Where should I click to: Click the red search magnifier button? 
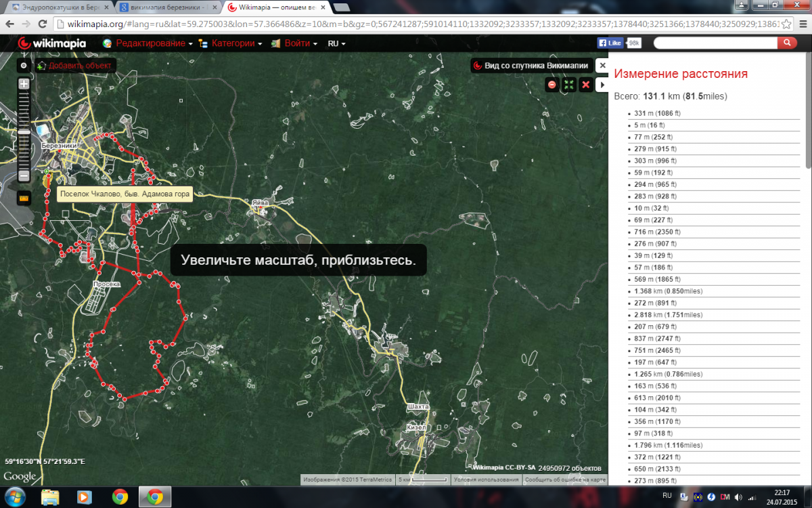[786, 43]
